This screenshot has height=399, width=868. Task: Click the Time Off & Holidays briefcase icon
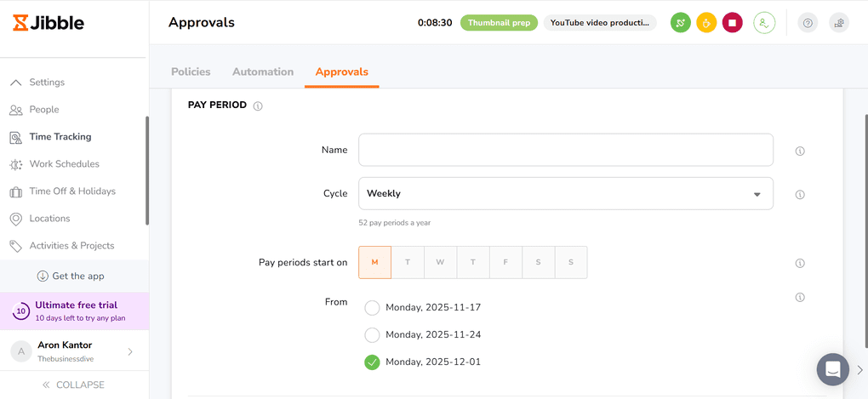(x=15, y=191)
